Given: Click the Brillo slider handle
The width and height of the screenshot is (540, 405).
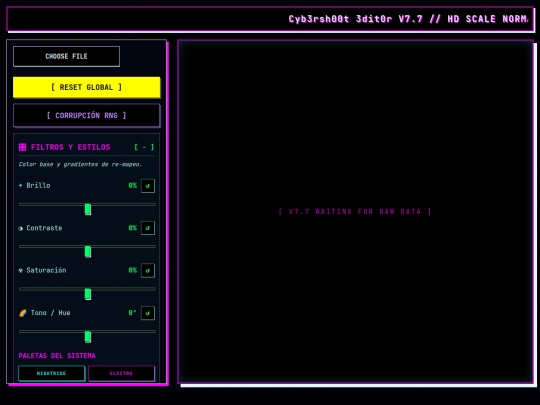Looking at the screenshot, I should [88, 209].
